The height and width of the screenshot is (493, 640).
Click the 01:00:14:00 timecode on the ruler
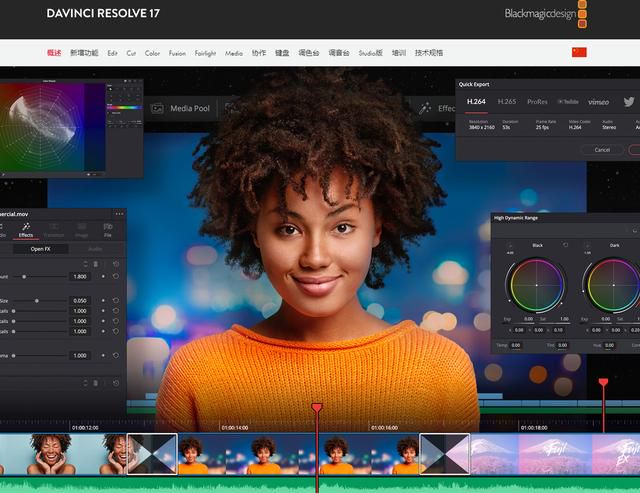[x=235, y=428]
